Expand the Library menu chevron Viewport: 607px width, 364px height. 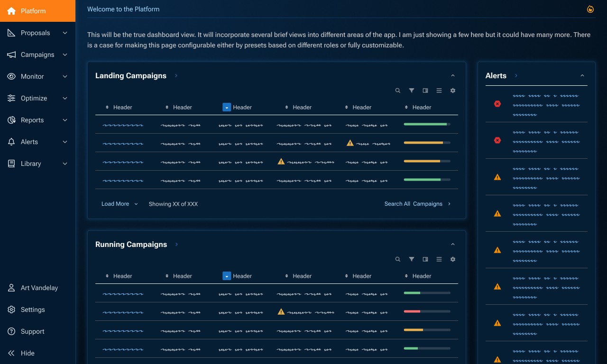coord(65,164)
